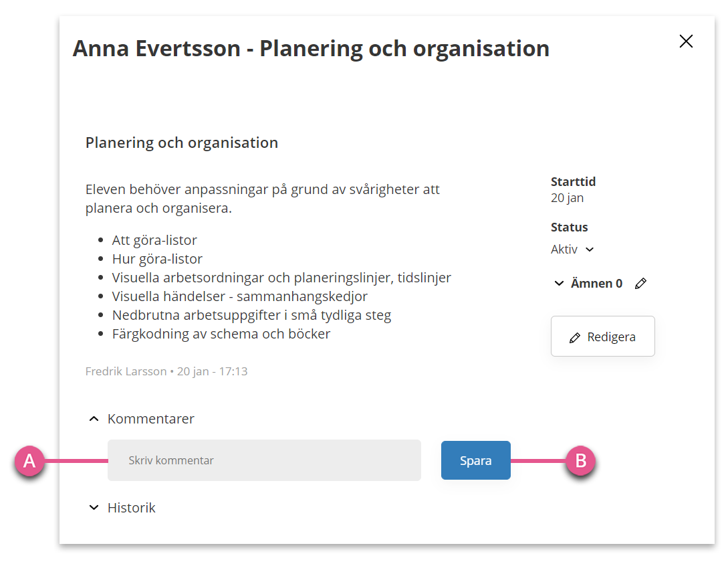This screenshot has width=728, height=568.
Task: Expand Historik using its down chevron
Action: [94, 508]
